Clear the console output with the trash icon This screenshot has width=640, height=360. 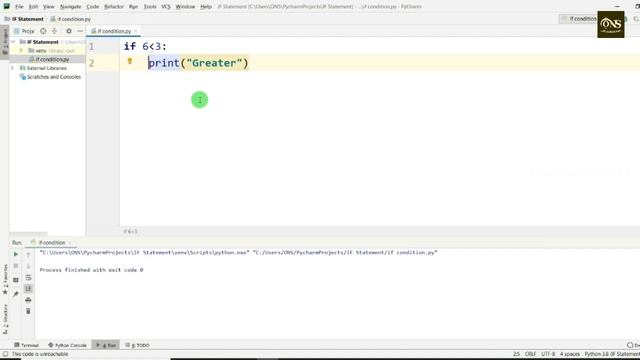28,311
